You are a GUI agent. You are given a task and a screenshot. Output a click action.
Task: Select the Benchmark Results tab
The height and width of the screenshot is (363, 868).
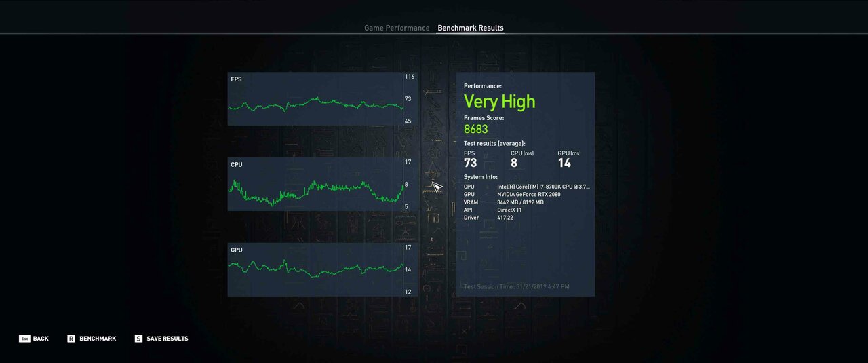tap(471, 28)
